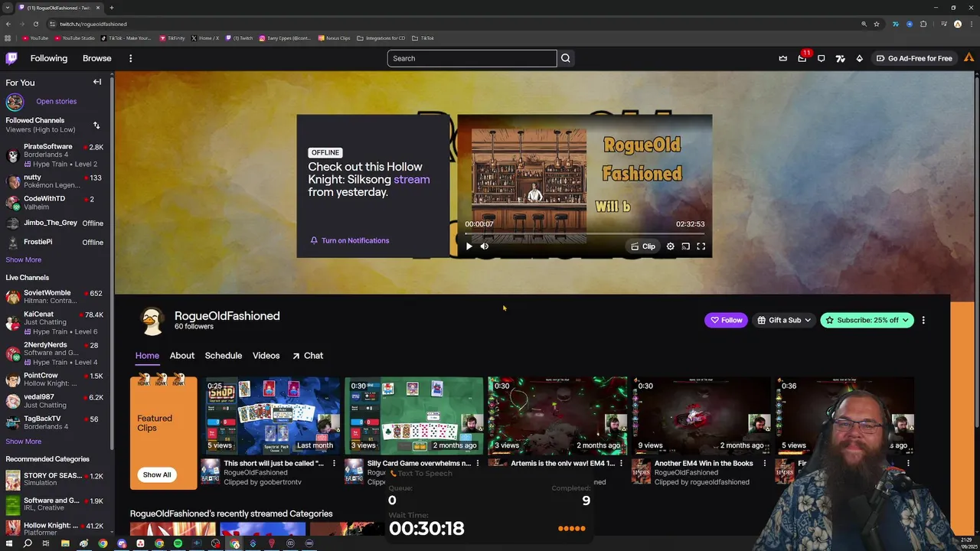Open Windows Start menu
The width and height of the screenshot is (980, 551).
pyautogui.click(x=9, y=543)
